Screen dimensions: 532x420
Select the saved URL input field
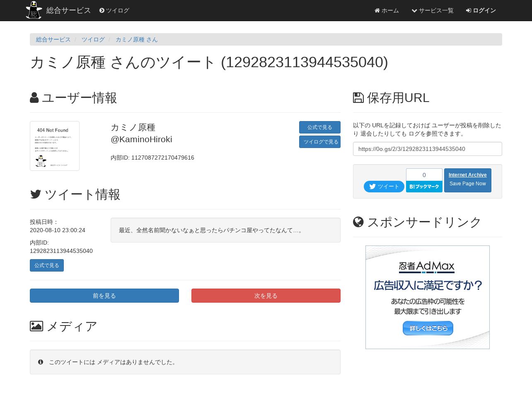point(428,149)
